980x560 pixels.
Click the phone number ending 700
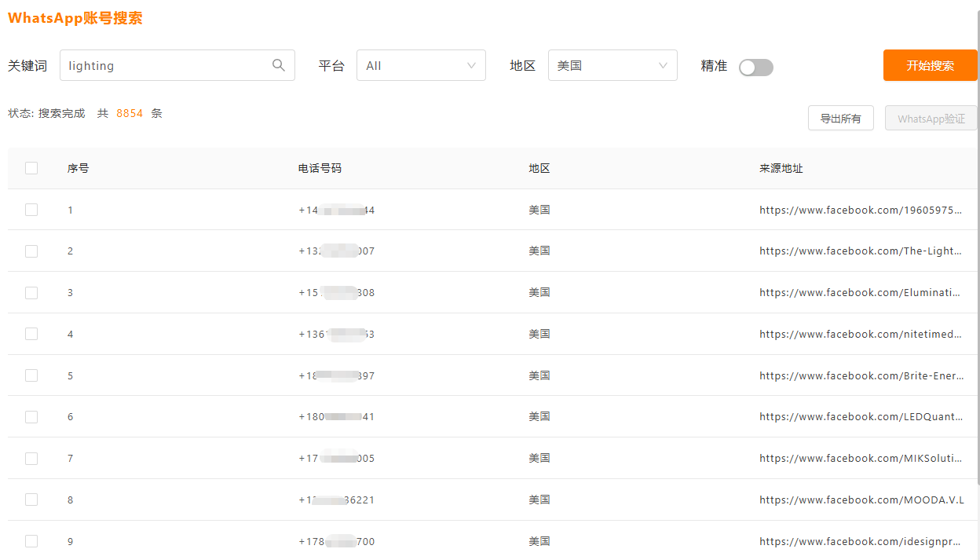pos(337,541)
